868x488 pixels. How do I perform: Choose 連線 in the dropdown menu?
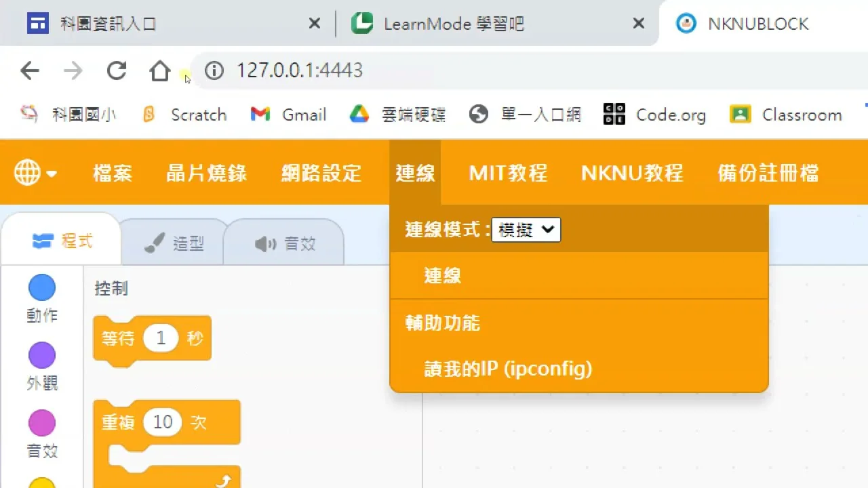click(x=579, y=276)
